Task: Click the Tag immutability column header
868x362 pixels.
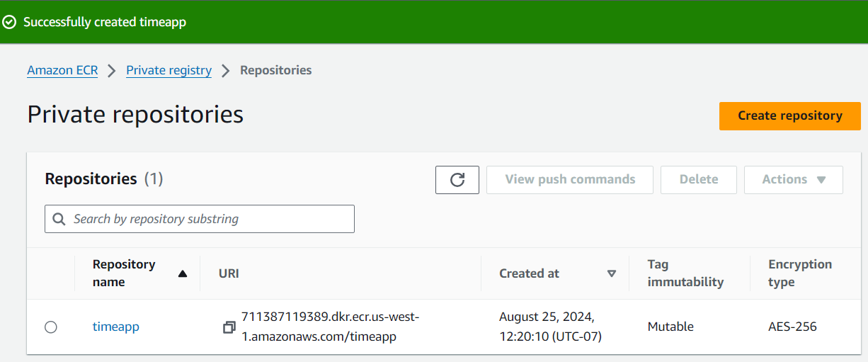Action: [x=685, y=273]
